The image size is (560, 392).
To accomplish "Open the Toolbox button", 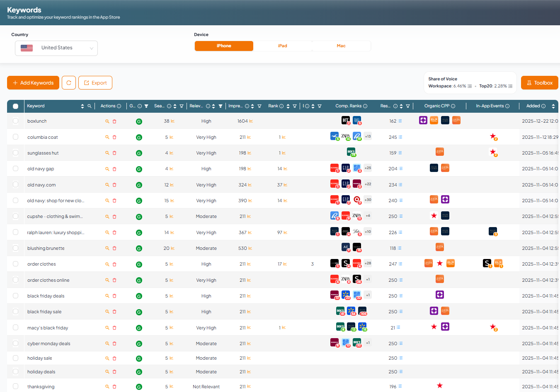I will [x=540, y=83].
